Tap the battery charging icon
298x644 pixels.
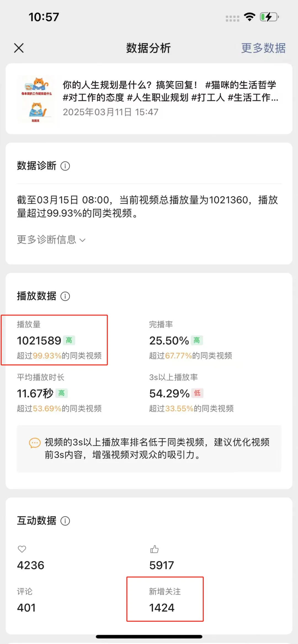pyautogui.click(x=269, y=17)
